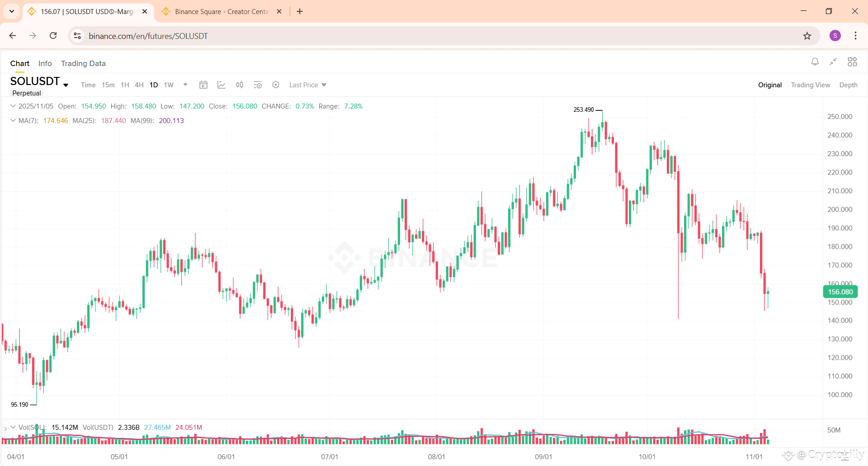This screenshot has height=466, width=868.
Task: Open the Last Price dropdown
Action: click(308, 85)
